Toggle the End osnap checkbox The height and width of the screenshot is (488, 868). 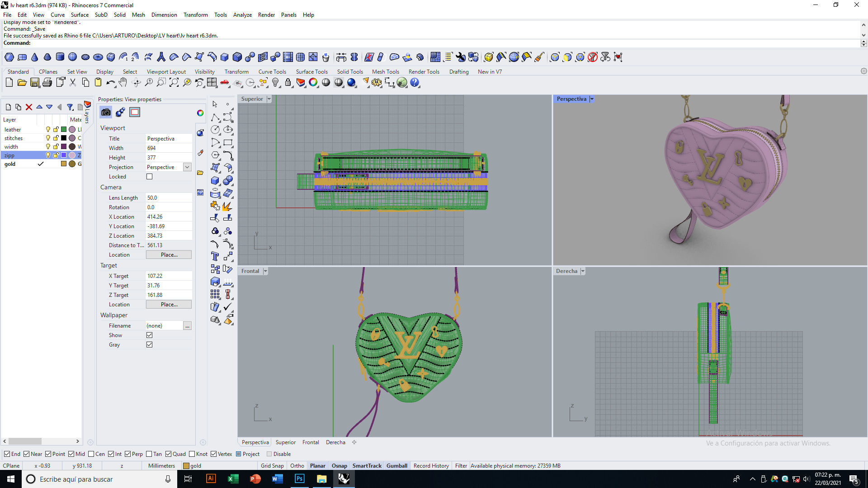click(7, 454)
